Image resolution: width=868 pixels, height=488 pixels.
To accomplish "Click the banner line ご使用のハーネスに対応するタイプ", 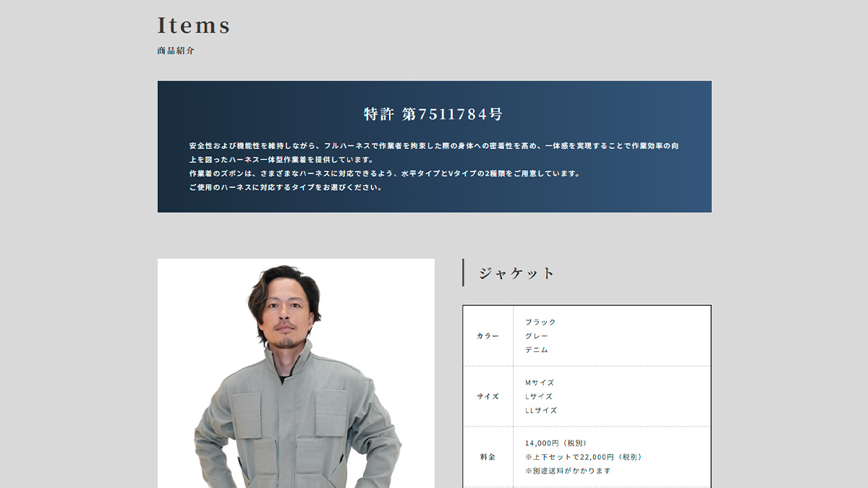I will pos(285,187).
